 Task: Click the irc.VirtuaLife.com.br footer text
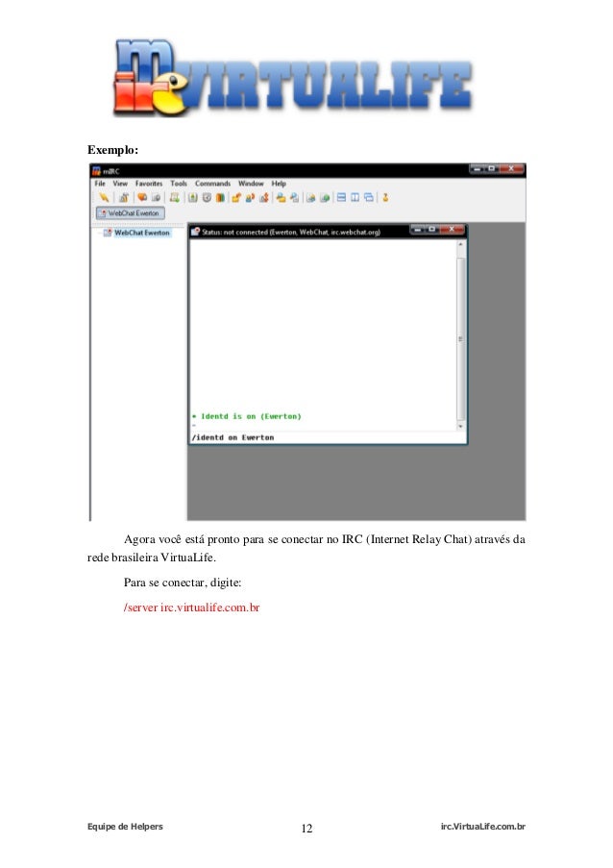(x=483, y=827)
